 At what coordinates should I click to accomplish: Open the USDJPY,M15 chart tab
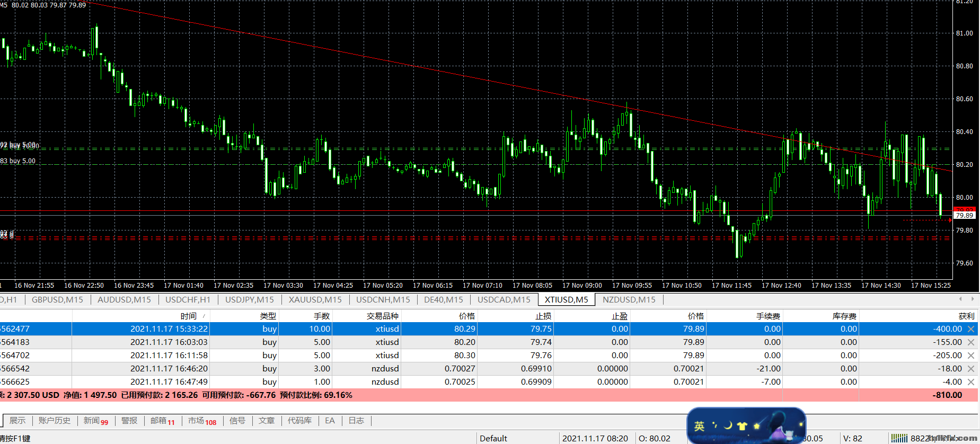click(x=250, y=300)
